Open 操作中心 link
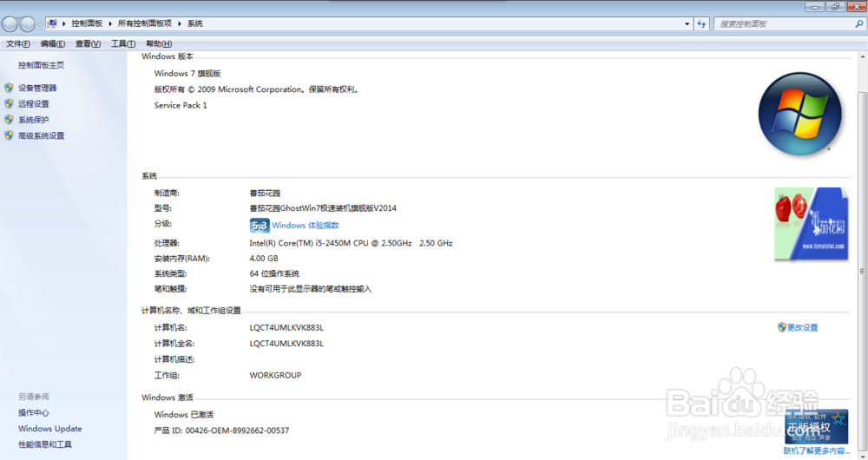868x460 pixels. click(x=33, y=412)
